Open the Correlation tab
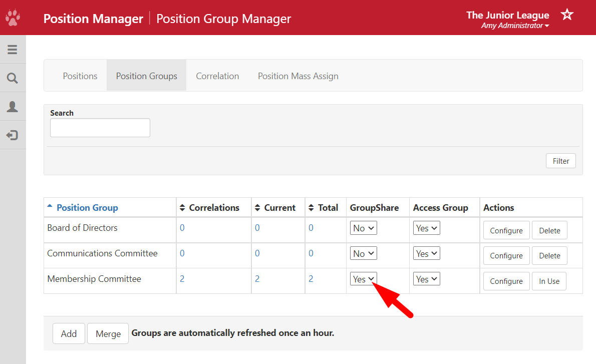596x364 pixels. tap(217, 76)
